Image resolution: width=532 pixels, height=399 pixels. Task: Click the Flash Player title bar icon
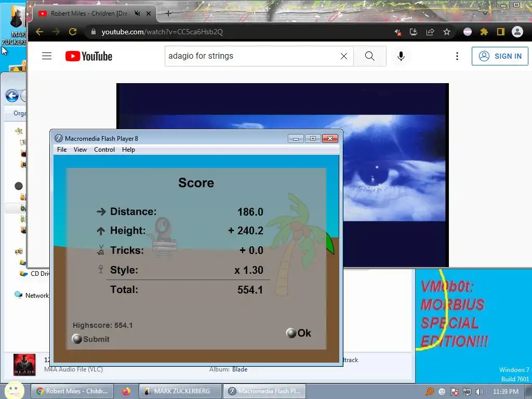[58, 138]
